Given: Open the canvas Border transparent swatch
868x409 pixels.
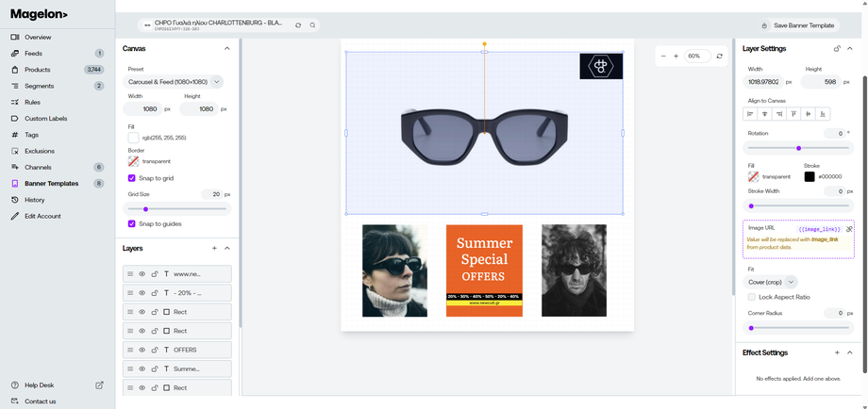Looking at the screenshot, I should 133,161.
